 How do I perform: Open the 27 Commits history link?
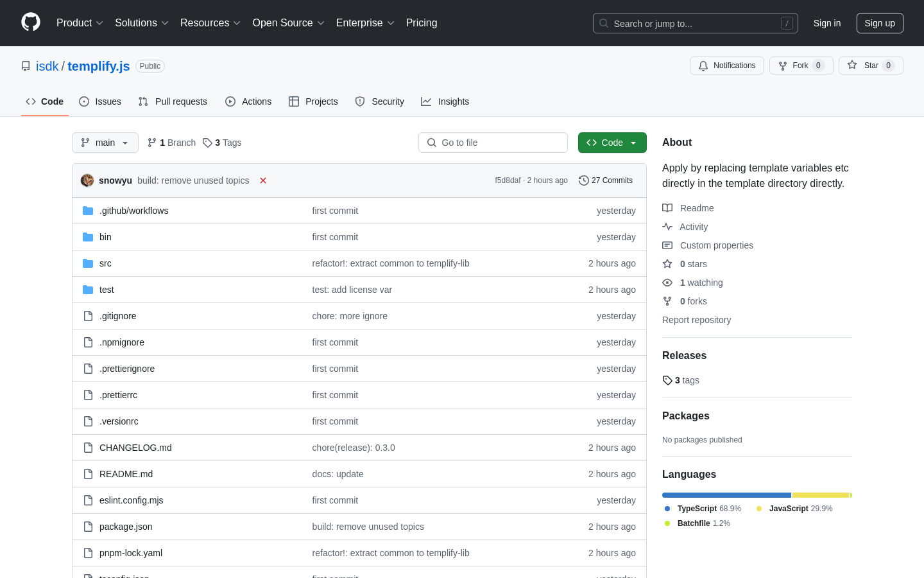[606, 180]
